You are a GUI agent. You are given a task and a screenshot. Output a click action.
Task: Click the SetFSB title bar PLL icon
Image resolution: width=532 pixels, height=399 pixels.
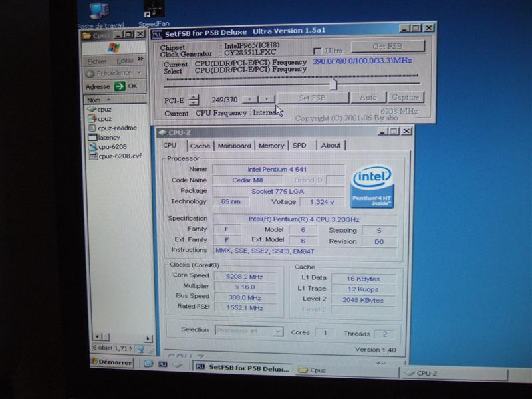click(157, 35)
